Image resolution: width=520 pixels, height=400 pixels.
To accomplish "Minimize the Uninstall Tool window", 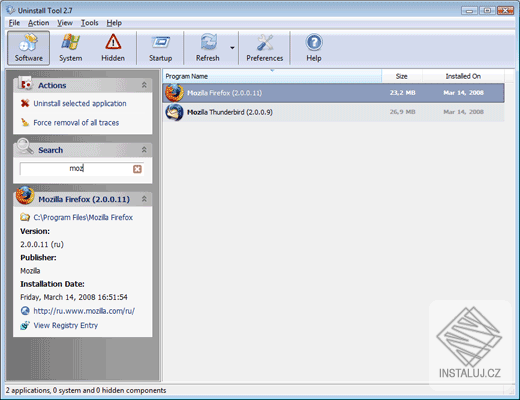I will (x=469, y=11).
